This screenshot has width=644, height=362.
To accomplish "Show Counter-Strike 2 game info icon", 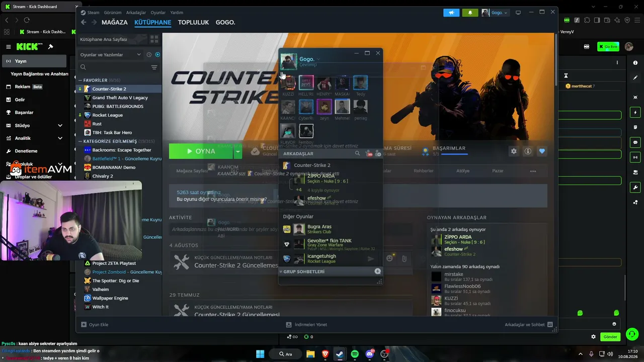I will tap(528, 151).
